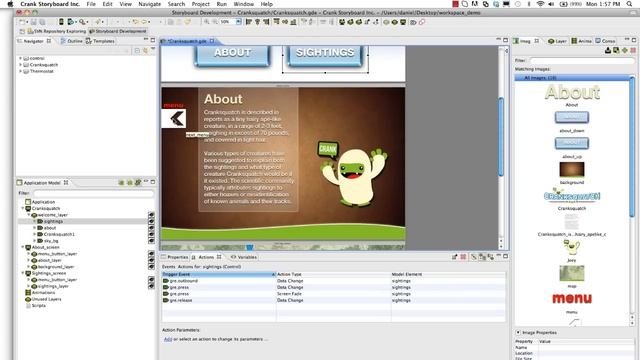Click the Animations grid icon in model tree

coord(28,293)
